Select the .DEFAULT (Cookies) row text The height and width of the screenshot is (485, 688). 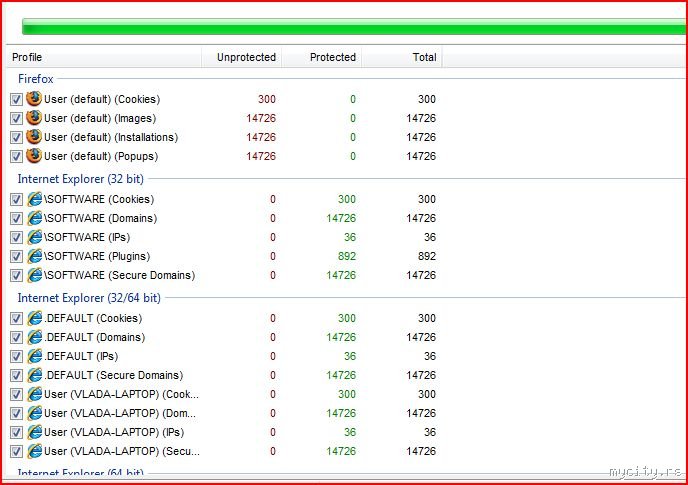tap(93, 318)
